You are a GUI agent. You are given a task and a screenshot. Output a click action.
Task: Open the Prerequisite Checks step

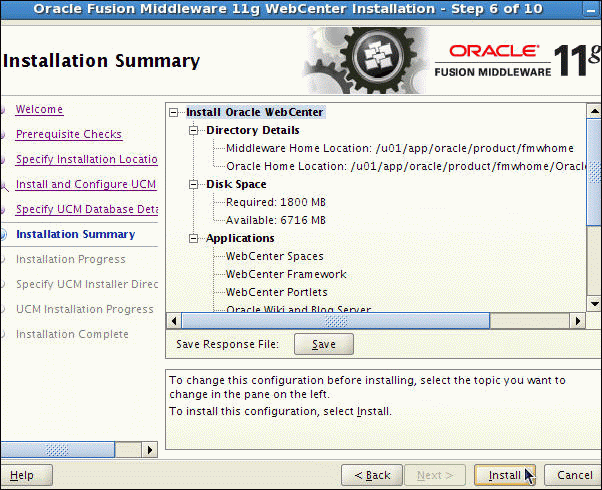pyautogui.click(x=69, y=134)
